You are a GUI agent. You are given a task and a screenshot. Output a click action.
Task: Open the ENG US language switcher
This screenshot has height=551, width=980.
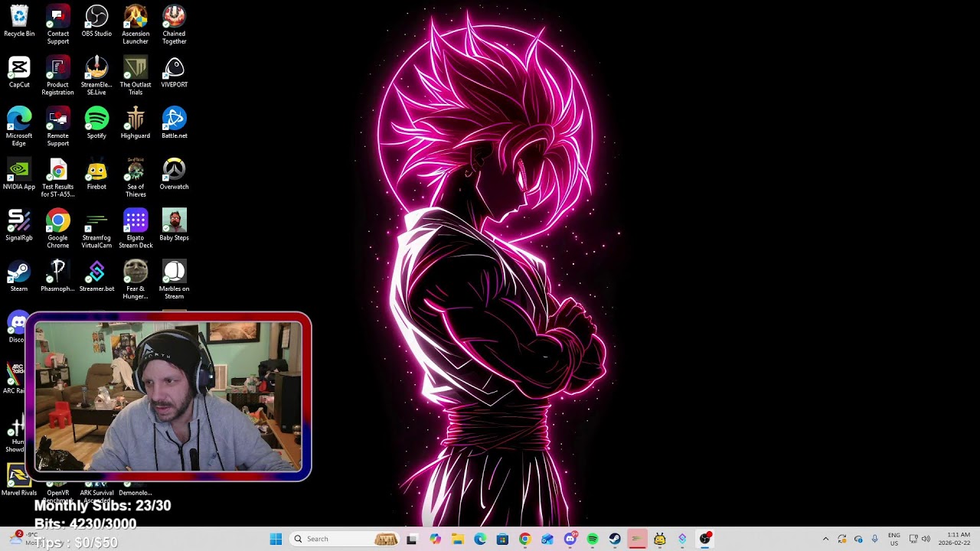click(894, 539)
